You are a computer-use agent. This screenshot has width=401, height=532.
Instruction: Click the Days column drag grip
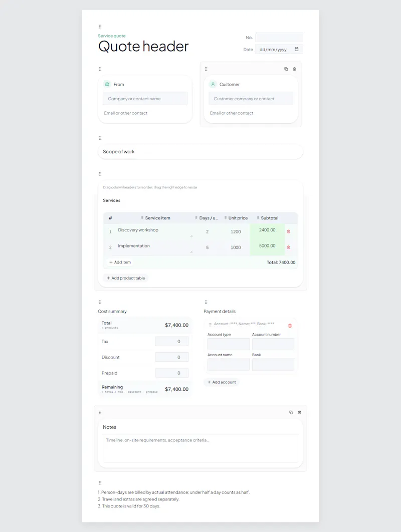(x=196, y=218)
